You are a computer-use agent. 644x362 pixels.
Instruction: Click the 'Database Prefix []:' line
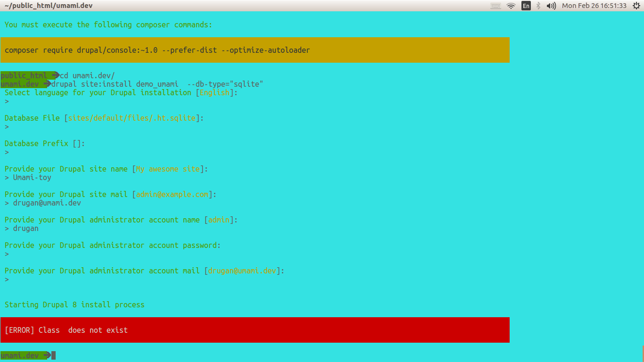pyautogui.click(x=45, y=143)
